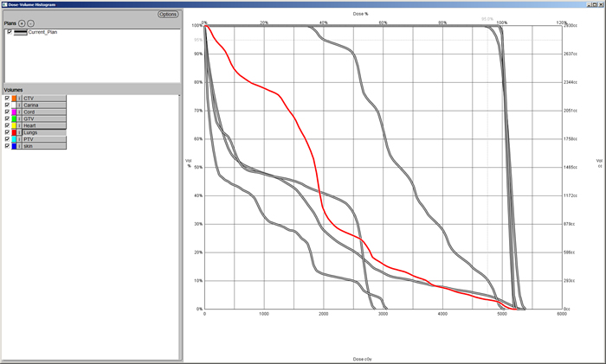Open the info button for Heart
This screenshot has width=606, height=364.
[20, 125]
